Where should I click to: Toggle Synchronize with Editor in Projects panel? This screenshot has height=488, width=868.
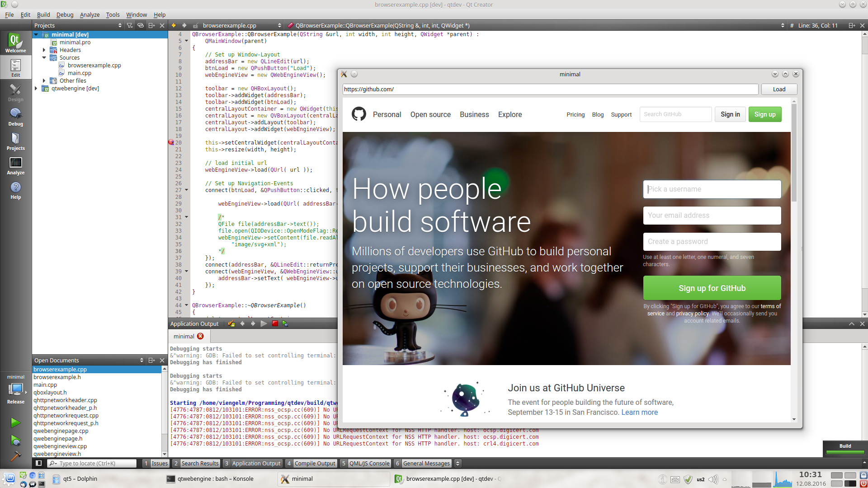click(141, 25)
